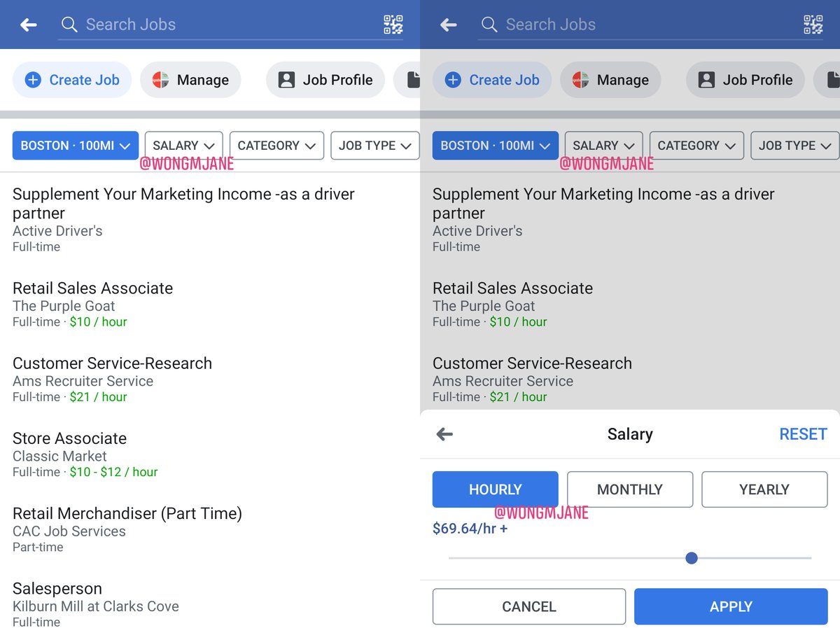Open the Retail Sales Associate job listing
This screenshot has width=840, height=633.
click(92, 288)
